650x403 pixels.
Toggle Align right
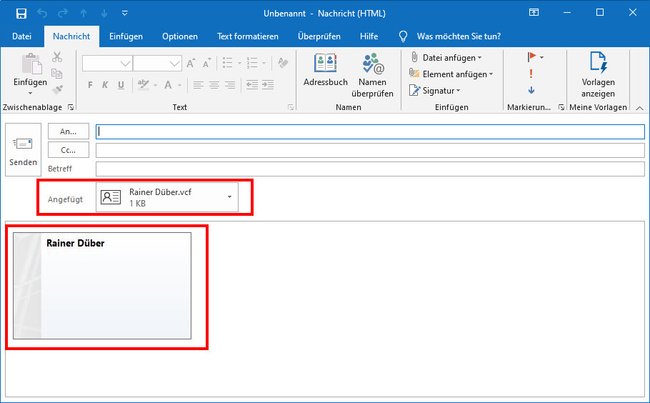(230, 85)
